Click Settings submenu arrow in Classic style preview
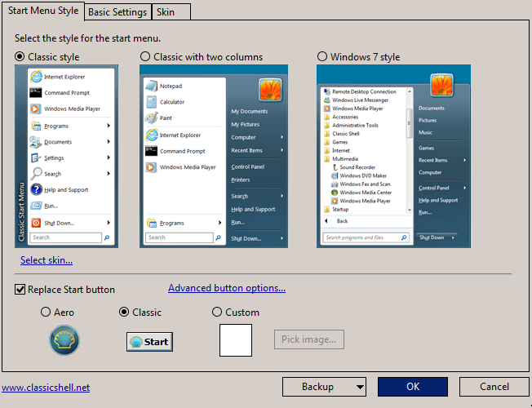This screenshot has height=408, width=532. [109, 157]
